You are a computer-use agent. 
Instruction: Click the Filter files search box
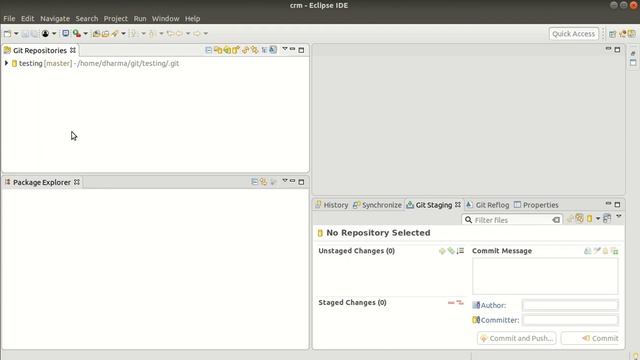pyautogui.click(x=512, y=220)
